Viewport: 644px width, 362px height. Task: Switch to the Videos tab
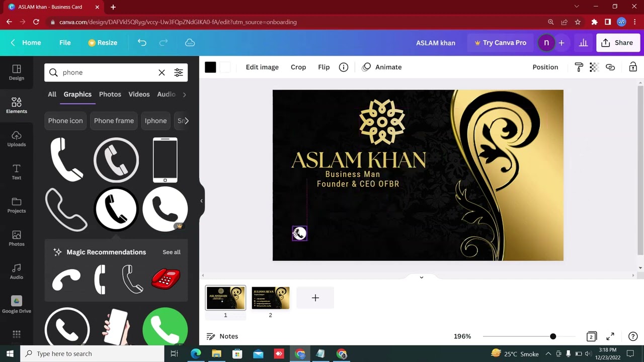(x=139, y=94)
